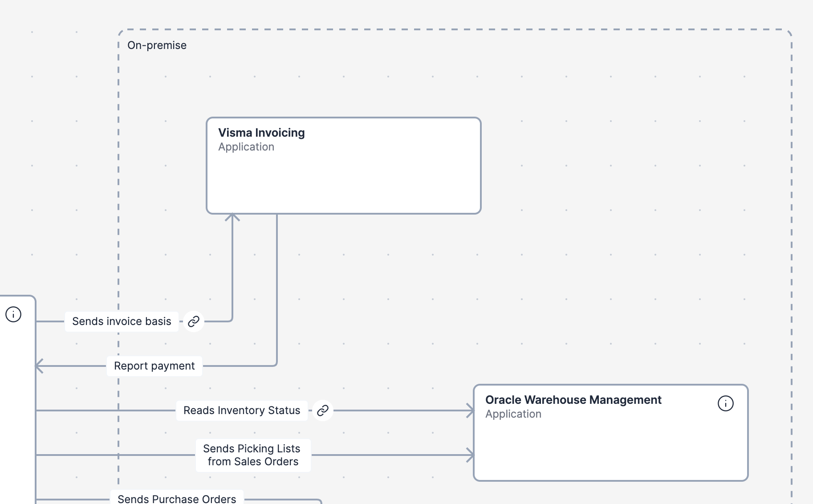Image resolution: width=813 pixels, height=504 pixels.
Task: Select the On-premise boundary label
Action: 158,45
